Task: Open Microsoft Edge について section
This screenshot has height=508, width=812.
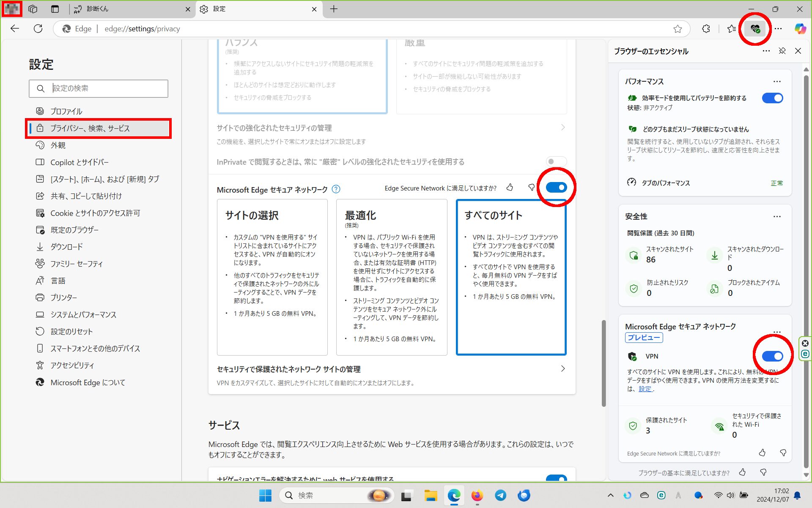Action: (99, 382)
